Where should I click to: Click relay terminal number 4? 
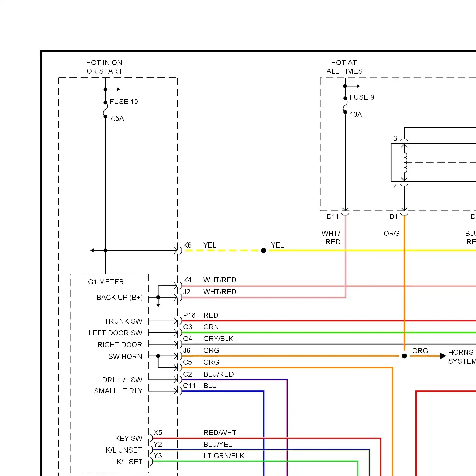(395, 187)
